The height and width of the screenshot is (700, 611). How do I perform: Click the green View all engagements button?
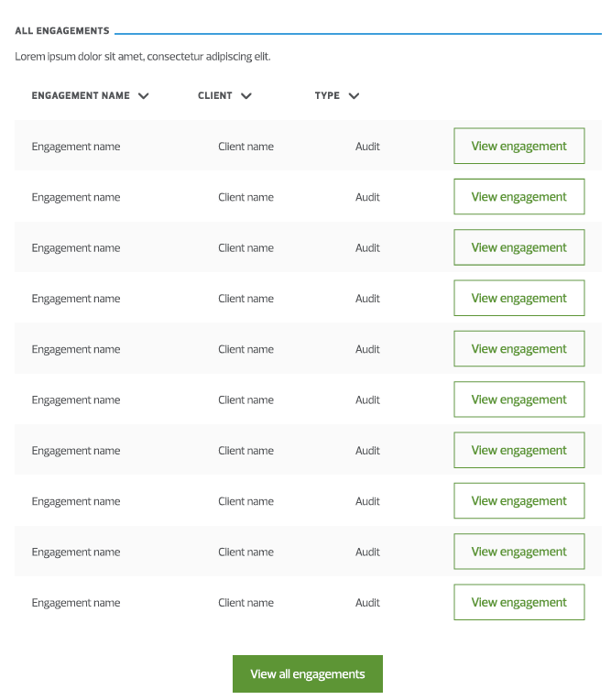pos(308,673)
